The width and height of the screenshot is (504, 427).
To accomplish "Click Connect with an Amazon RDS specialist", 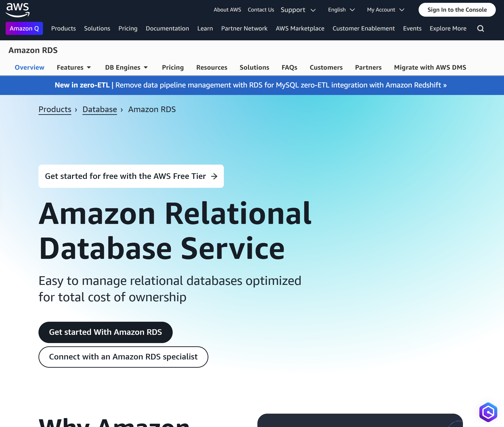I will (x=123, y=357).
